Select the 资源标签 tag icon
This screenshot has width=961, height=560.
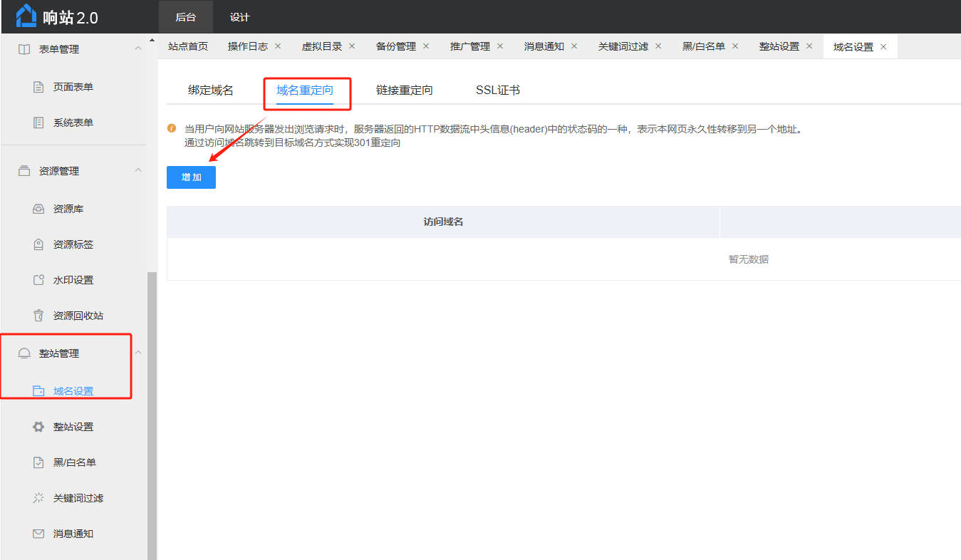point(39,244)
